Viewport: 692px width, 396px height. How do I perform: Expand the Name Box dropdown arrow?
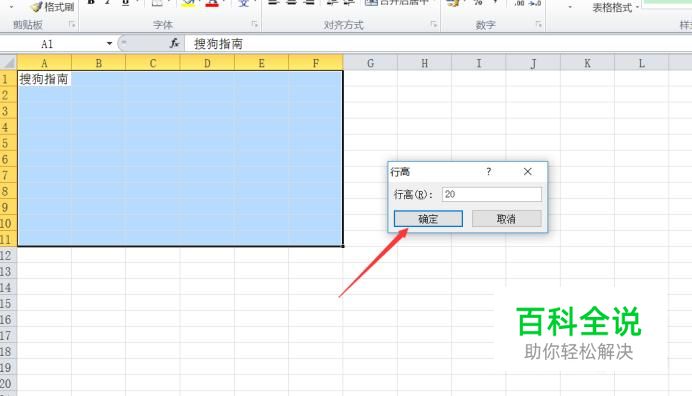click(x=109, y=43)
